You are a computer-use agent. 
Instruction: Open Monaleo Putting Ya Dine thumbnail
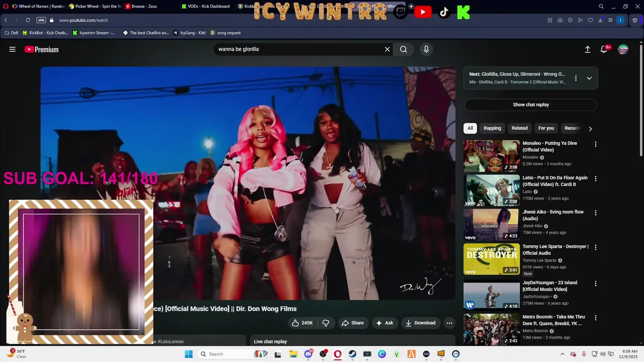pos(492,156)
